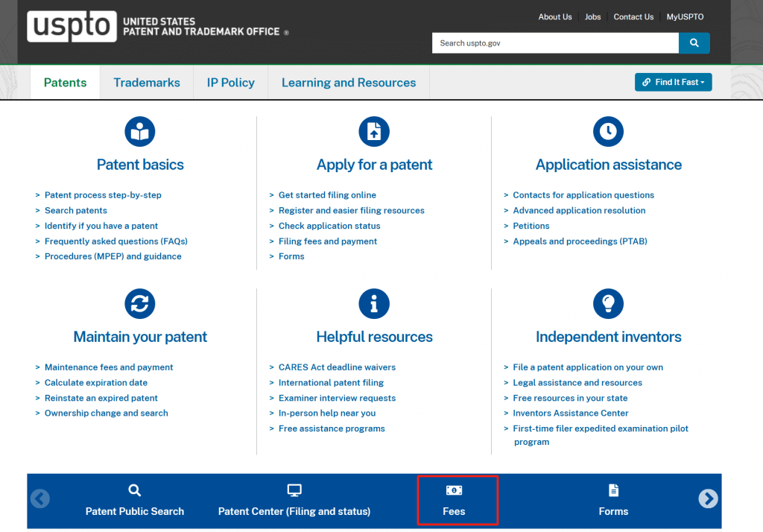
Task: Open the Search patents link
Action: coord(76,211)
